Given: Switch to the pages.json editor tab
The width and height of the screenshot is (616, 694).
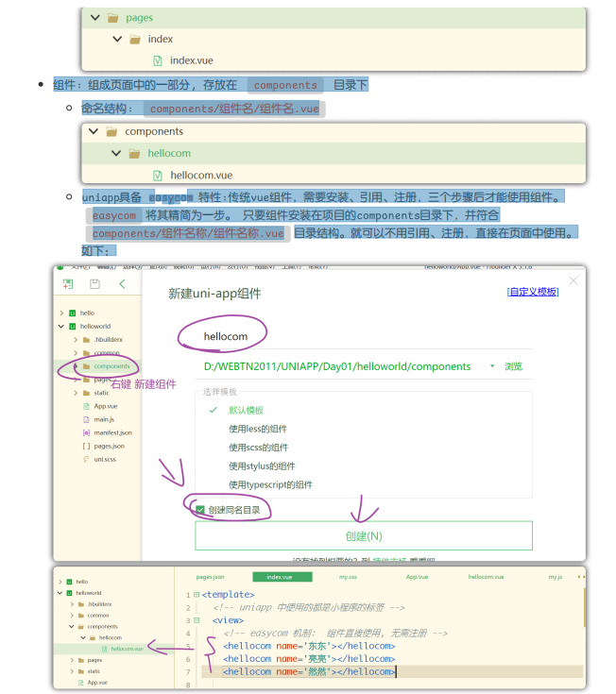Looking at the screenshot, I should [211, 577].
